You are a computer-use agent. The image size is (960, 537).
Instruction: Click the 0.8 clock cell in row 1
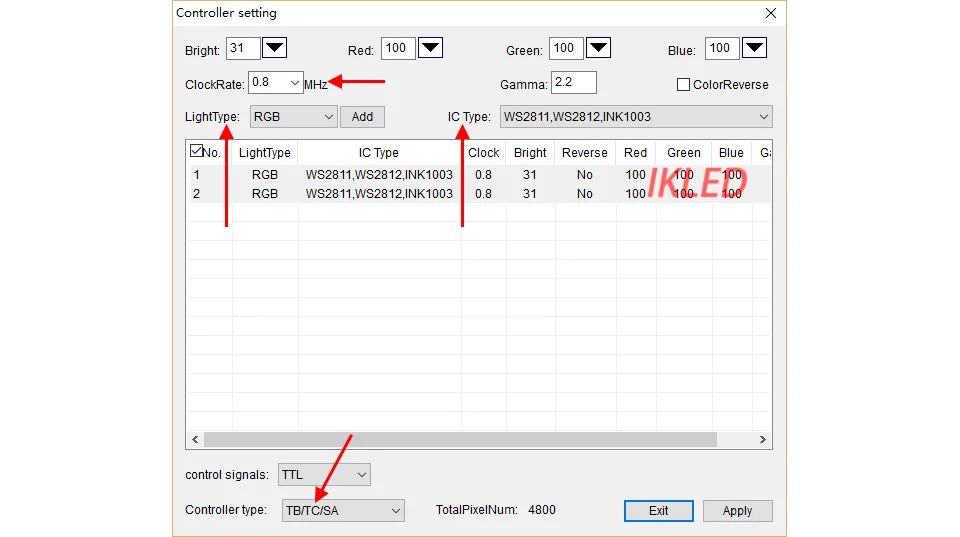[484, 175]
